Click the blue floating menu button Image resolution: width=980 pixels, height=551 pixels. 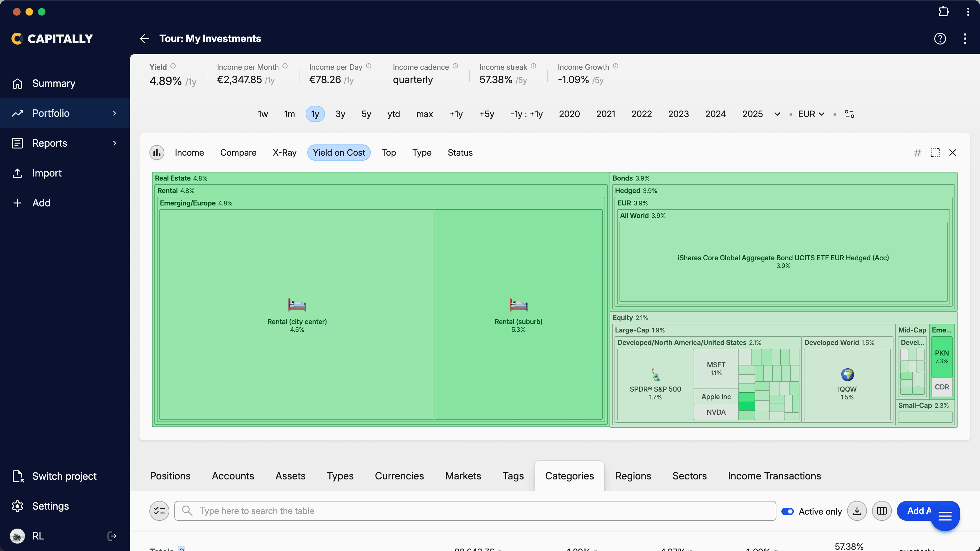click(x=945, y=516)
